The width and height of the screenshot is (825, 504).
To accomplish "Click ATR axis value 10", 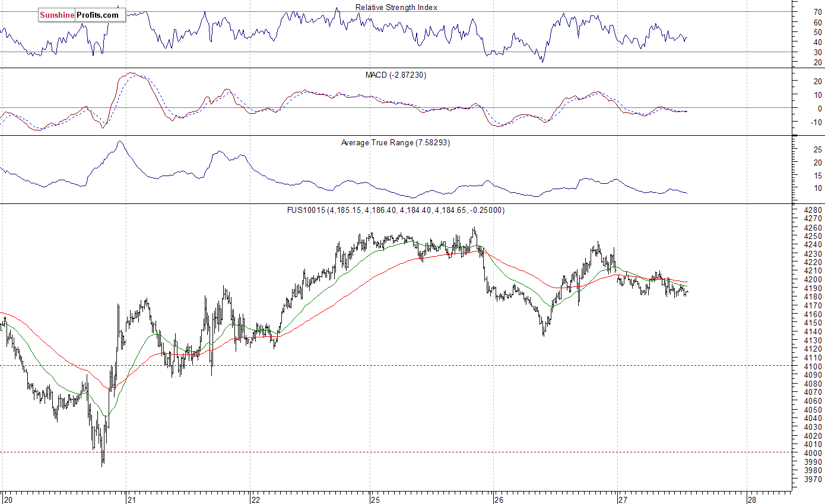I will click(817, 188).
